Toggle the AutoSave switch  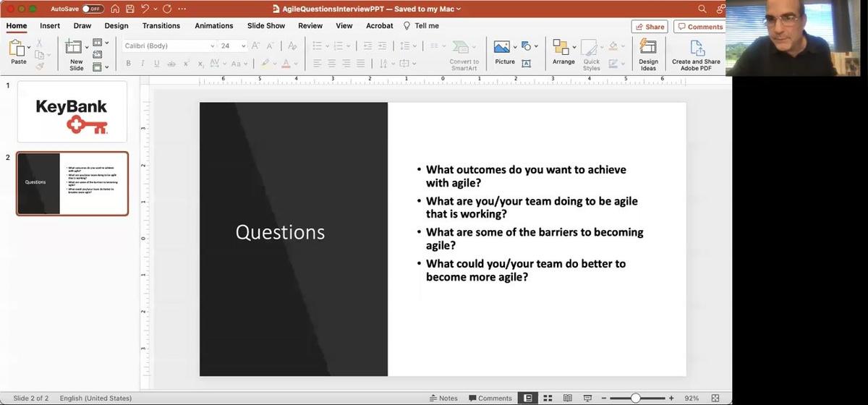coord(93,9)
